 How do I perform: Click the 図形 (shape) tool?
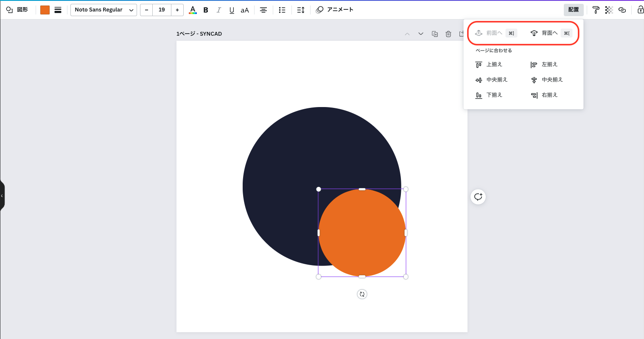coord(17,9)
